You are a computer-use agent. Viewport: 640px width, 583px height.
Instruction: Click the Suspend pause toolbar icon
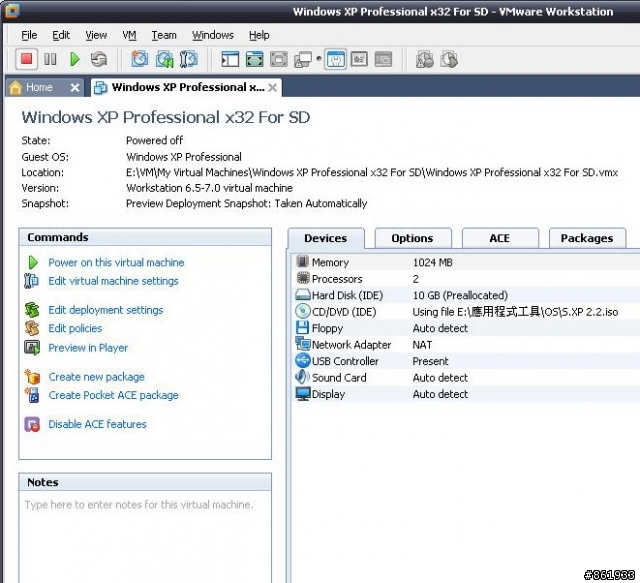click(51, 59)
